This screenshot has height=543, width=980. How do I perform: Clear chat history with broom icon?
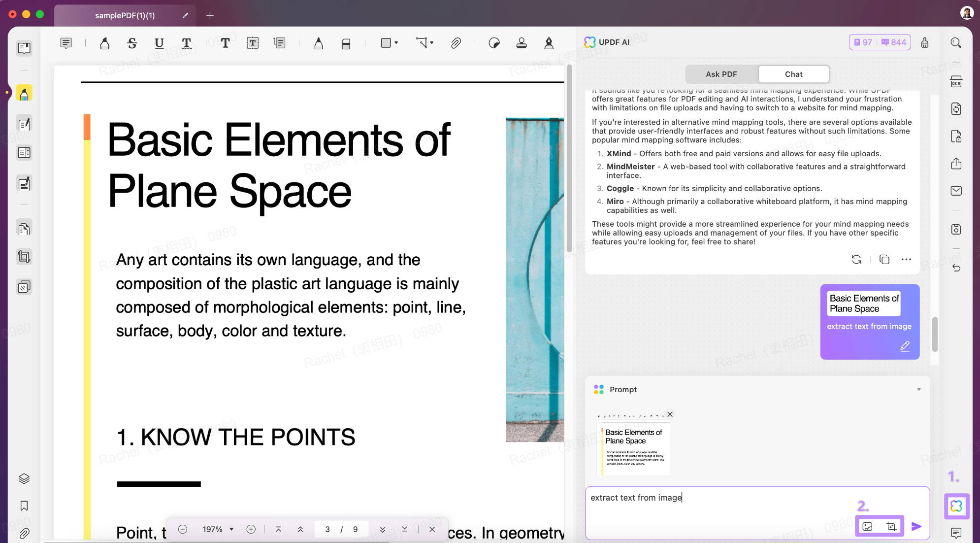pos(925,42)
